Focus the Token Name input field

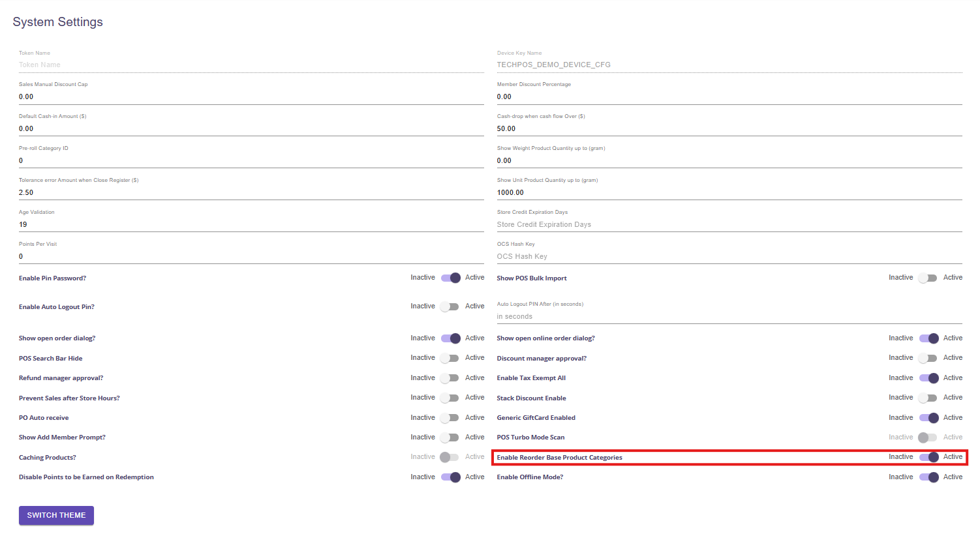tap(251, 65)
